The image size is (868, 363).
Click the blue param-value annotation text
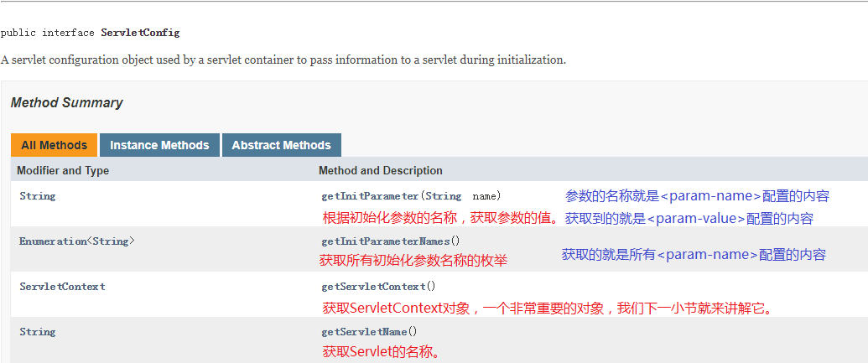click(689, 219)
